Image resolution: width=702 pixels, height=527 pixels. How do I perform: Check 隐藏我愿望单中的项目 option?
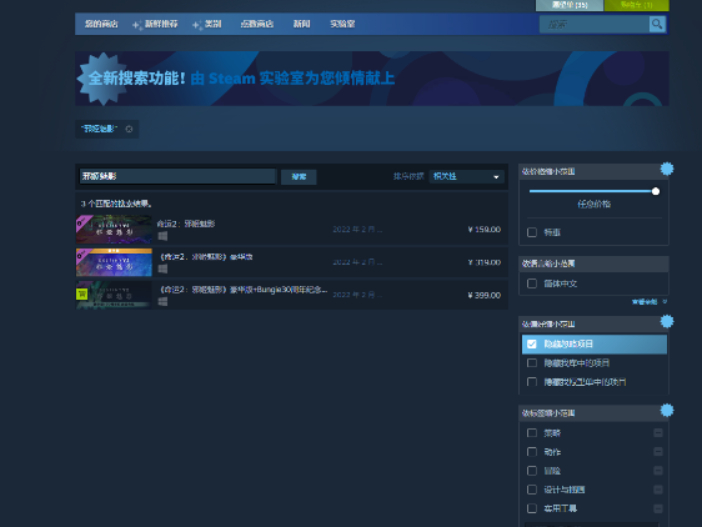pos(532,382)
